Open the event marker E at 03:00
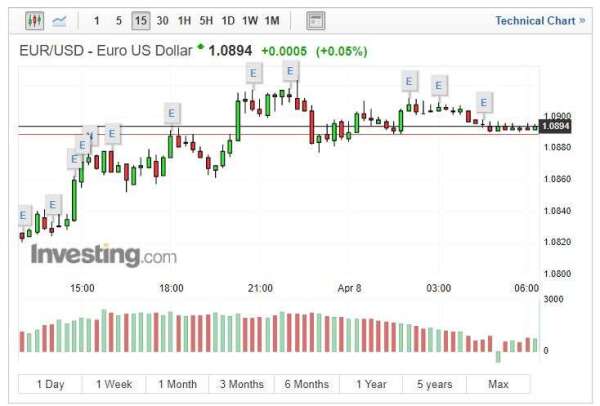 coord(439,85)
